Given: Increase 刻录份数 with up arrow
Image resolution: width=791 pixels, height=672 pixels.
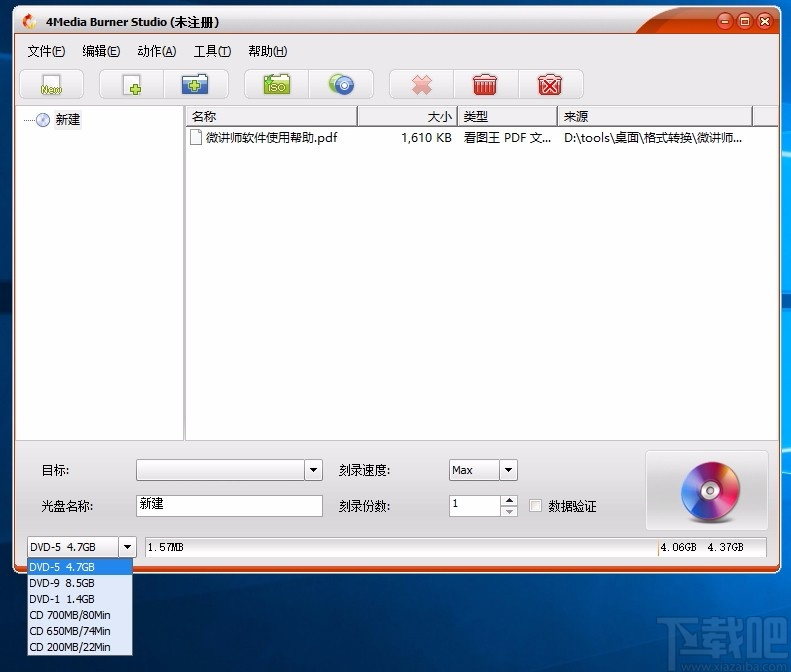Looking at the screenshot, I should coord(509,500).
